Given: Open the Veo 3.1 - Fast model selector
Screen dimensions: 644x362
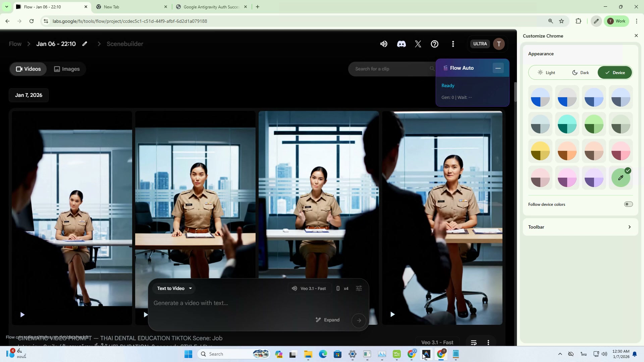Looking at the screenshot, I should click(x=309, y=288).
